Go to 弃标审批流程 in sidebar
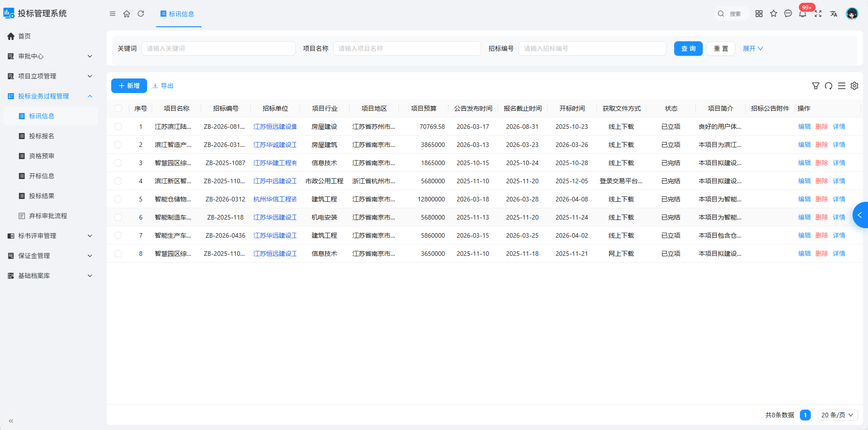868x430 pixels. pyautogui.click(x=50, y=216)
